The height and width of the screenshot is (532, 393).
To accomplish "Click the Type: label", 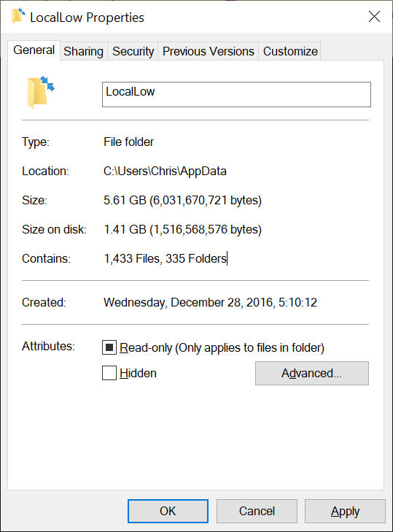I will click(x=36, y=142).
